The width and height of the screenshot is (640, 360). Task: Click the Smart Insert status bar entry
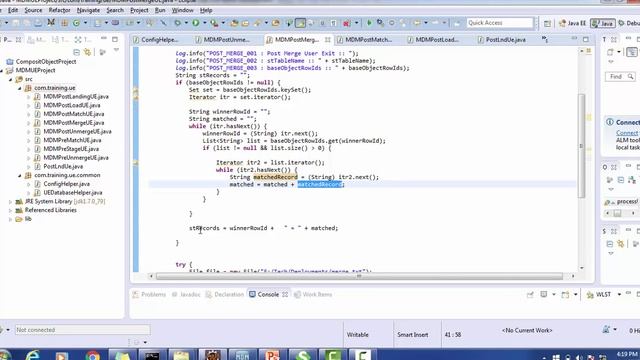click(413, 335)
